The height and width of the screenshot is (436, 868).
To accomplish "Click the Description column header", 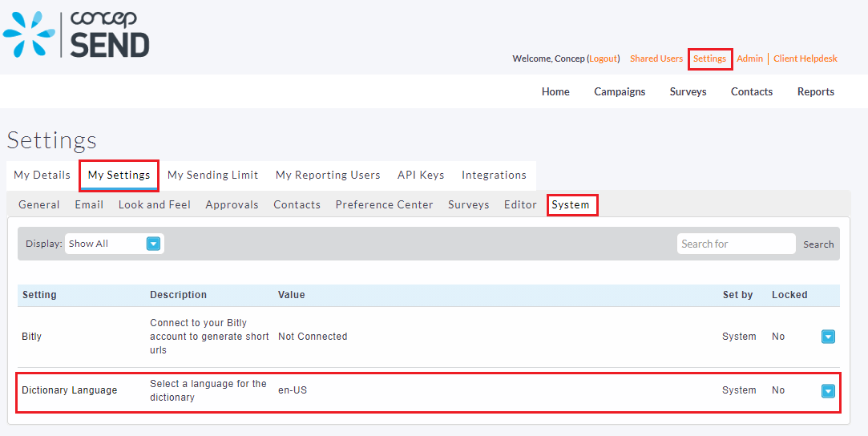I will coord(178,295).
